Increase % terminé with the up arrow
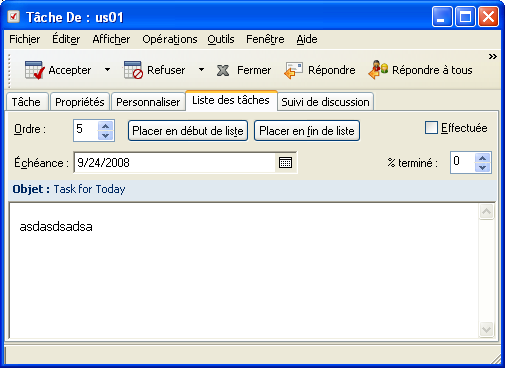This screenshot has height=368, width=505. pyautogui.click(x=482, y=158)
